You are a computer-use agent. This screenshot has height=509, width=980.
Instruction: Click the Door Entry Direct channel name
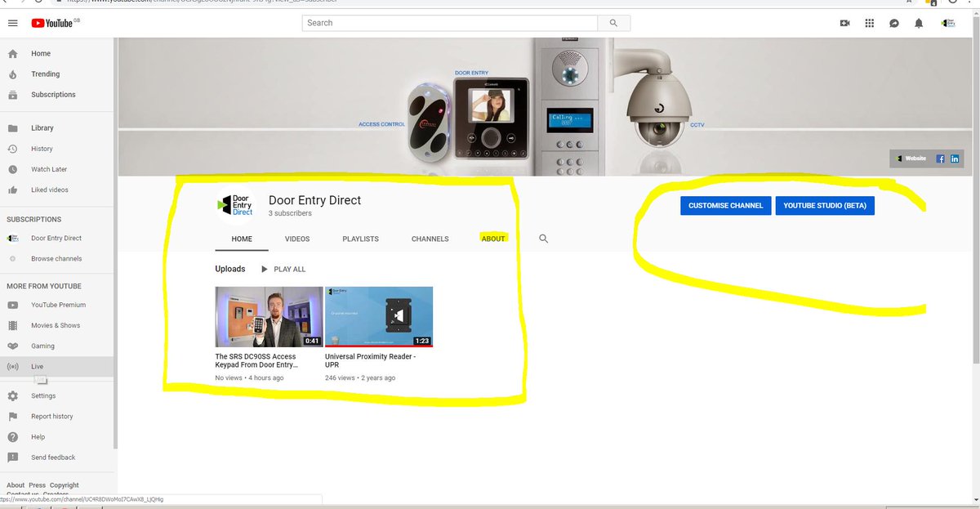coord(314,200)
